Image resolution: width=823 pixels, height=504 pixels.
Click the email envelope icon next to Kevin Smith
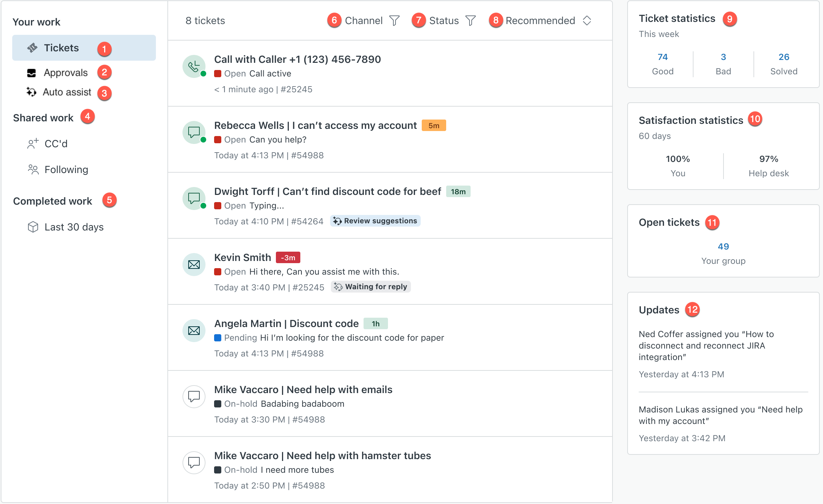(x=194, y=265)
